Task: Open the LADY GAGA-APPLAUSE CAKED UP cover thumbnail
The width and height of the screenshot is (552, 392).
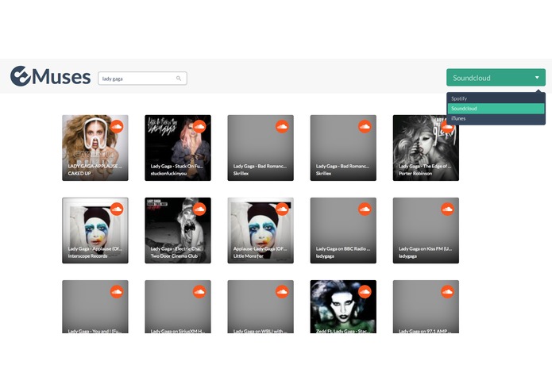Action: click(x=95, y=148)
